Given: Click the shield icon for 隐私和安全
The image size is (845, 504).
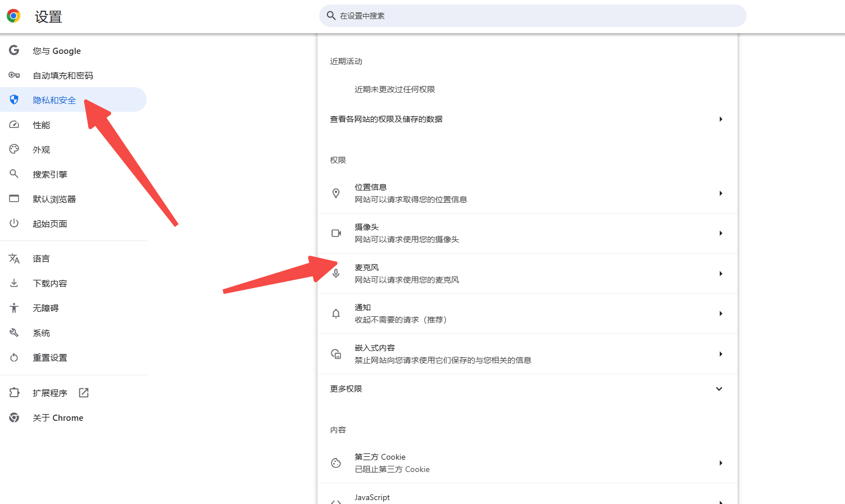Looking at the screenshot, I should click(x=14, y=99).
